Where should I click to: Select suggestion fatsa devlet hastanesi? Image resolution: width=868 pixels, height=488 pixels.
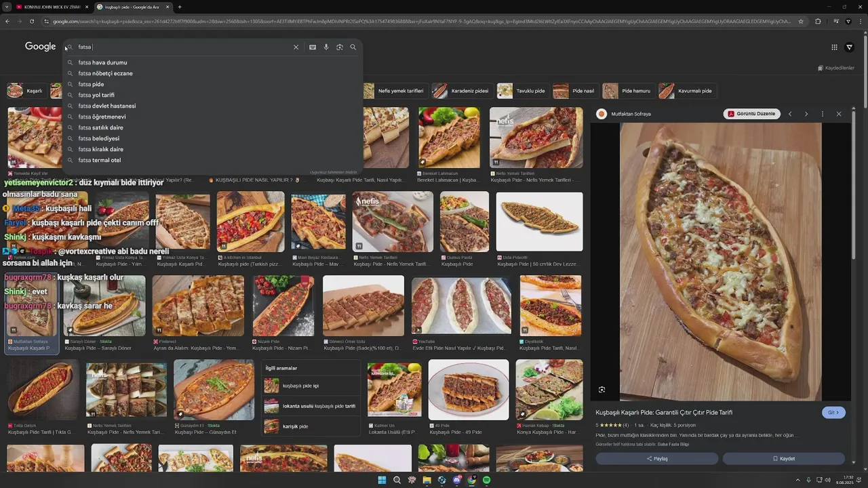[x=214, y=106]
